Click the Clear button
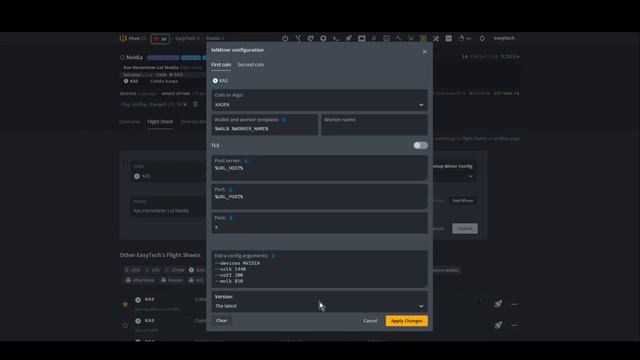640x360 pixels. click(x=222, y=321)
